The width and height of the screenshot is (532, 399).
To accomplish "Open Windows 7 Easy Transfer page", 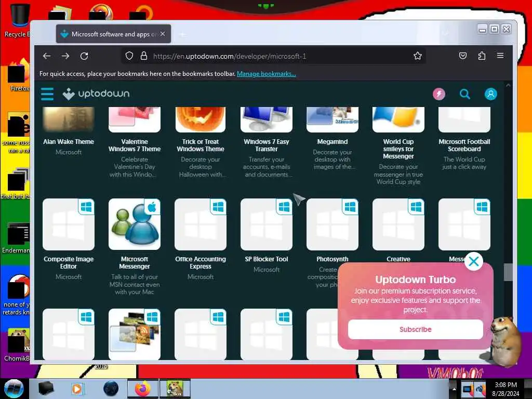I will (267, 145).
